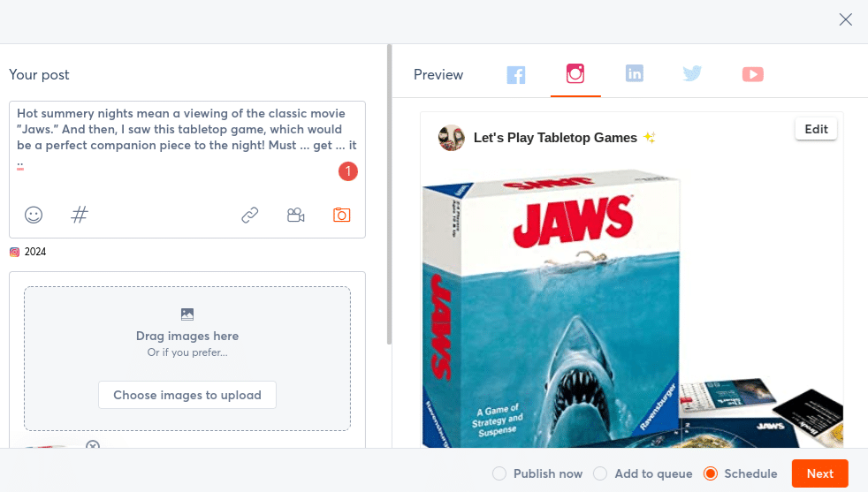
Task: Show the LinkedIn preview
Action: click(x=635, y=74)
